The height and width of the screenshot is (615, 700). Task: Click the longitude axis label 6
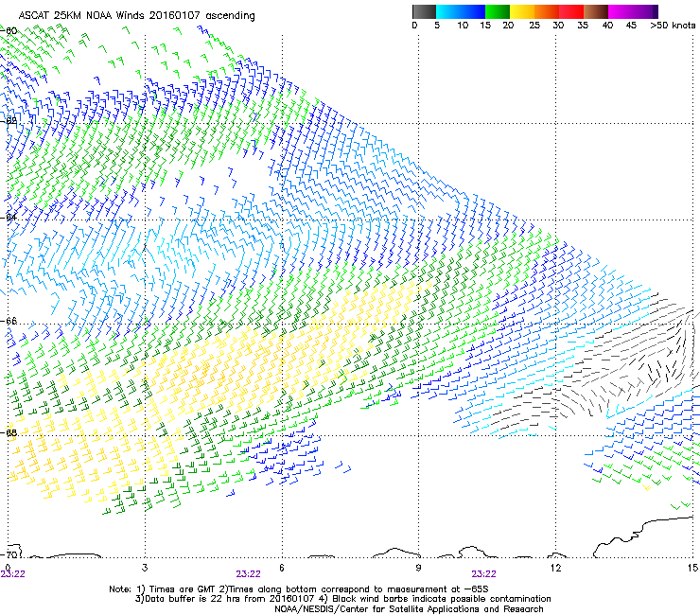282,568
